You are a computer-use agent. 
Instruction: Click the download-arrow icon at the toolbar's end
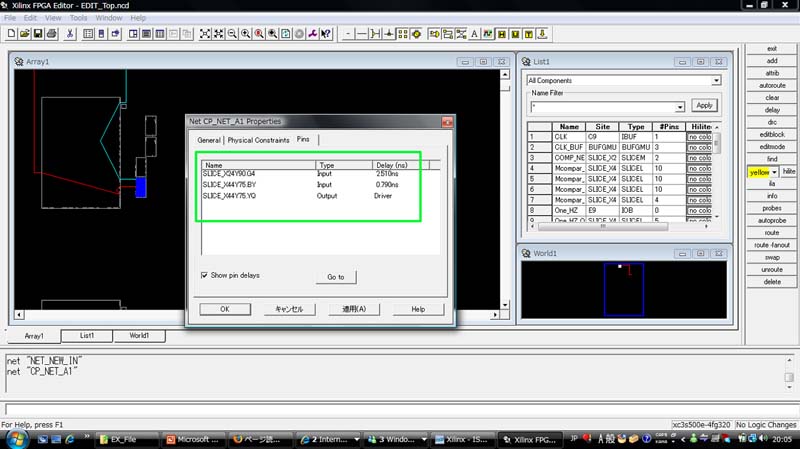542,34
